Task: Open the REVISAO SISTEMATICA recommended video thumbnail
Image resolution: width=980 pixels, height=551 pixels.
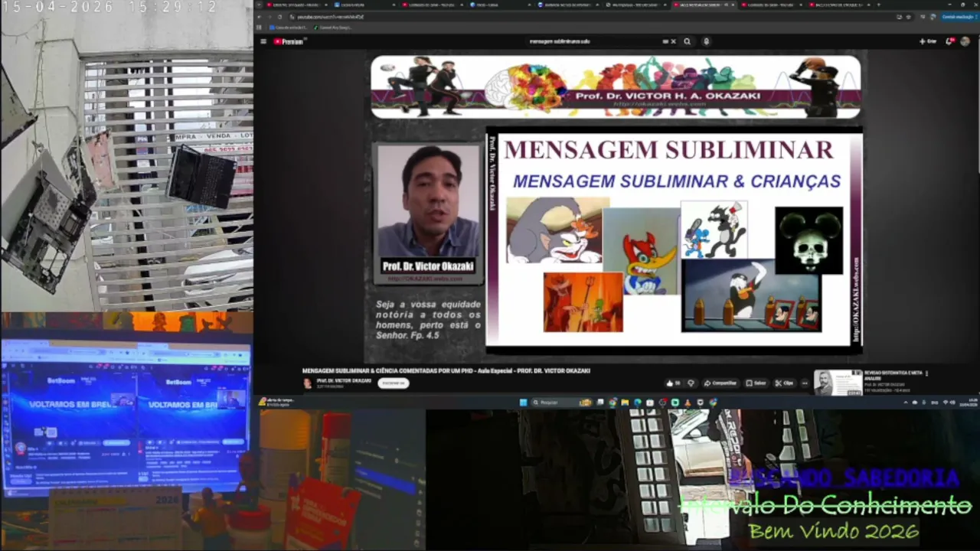Action: (838, 383)
